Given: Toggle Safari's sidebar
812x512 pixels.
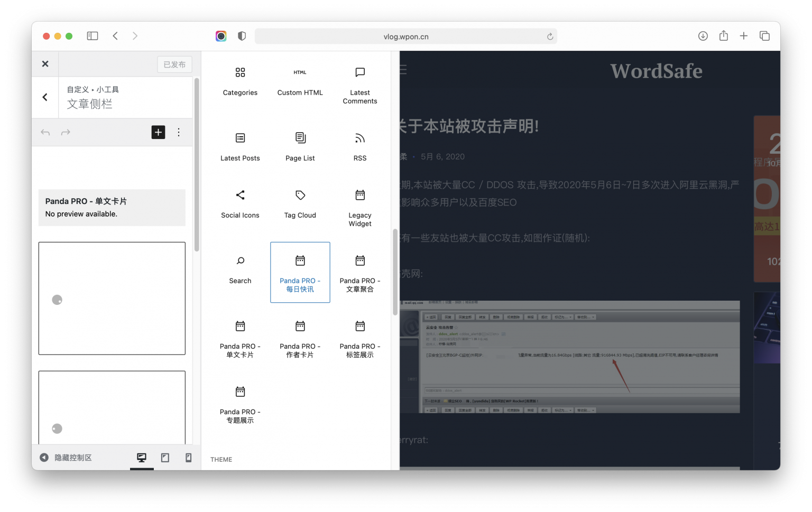Looking at the screenshot, I should click(93, 36).
